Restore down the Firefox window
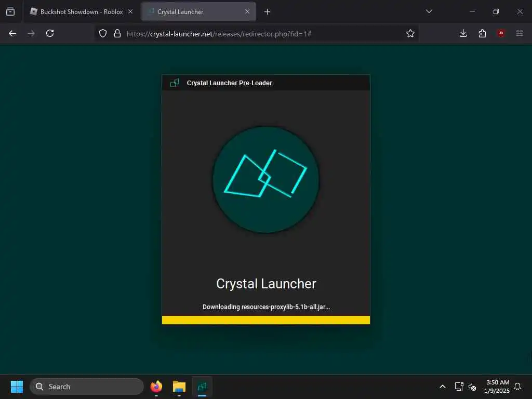Screen dimensions: 532x399 [496, 11]
